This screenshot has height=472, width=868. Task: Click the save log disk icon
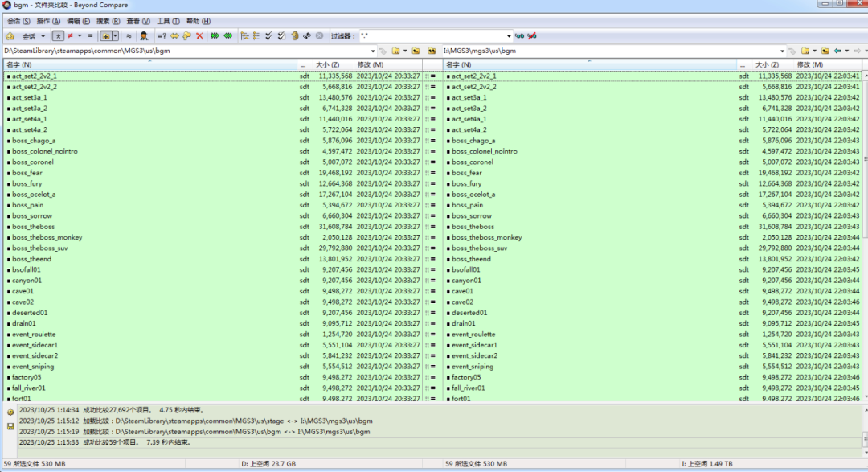(10, 426)
